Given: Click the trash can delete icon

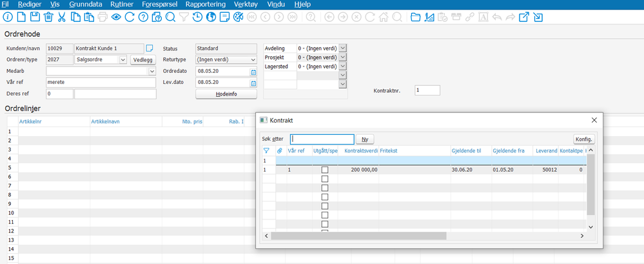Looking at the screenshot, I should pyautogui.click(x=48, y=17).
